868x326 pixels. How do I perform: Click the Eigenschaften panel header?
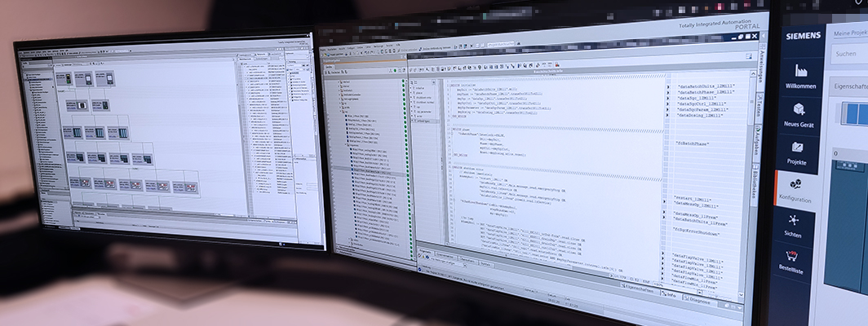coord(848,86)
